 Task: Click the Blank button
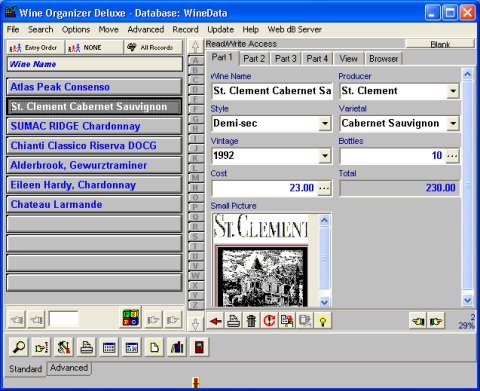click(x=440, y=44)
